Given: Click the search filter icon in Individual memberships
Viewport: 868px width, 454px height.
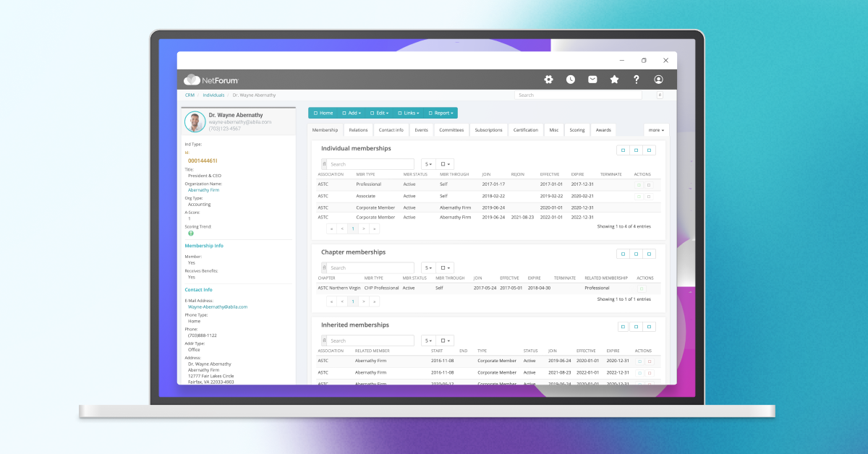Looking at the screenshot, I should tap(323, 163).
